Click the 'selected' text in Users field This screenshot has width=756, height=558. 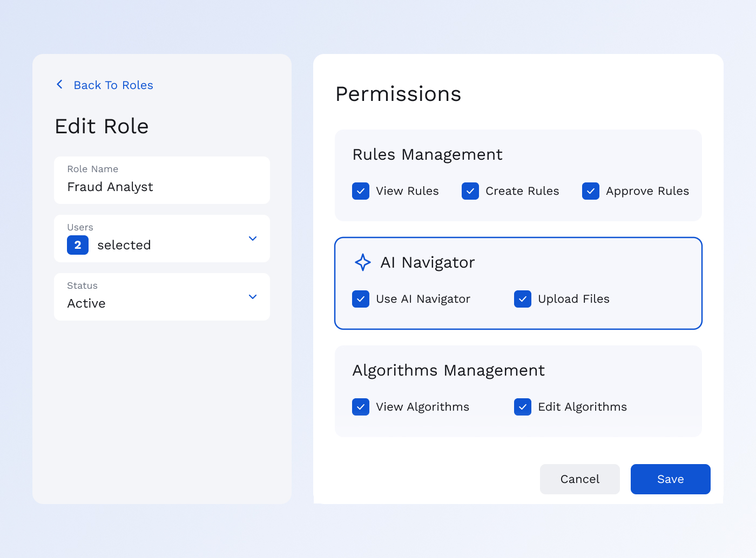(x=124, y=245)
